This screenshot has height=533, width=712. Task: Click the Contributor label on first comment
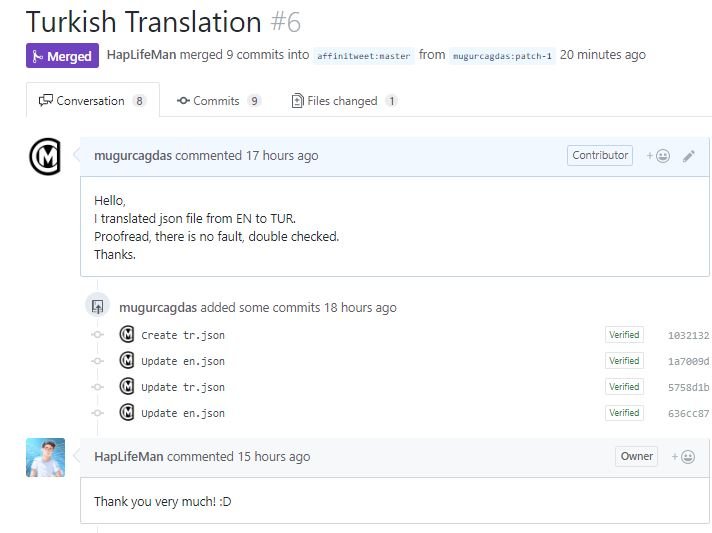[600, 156]
